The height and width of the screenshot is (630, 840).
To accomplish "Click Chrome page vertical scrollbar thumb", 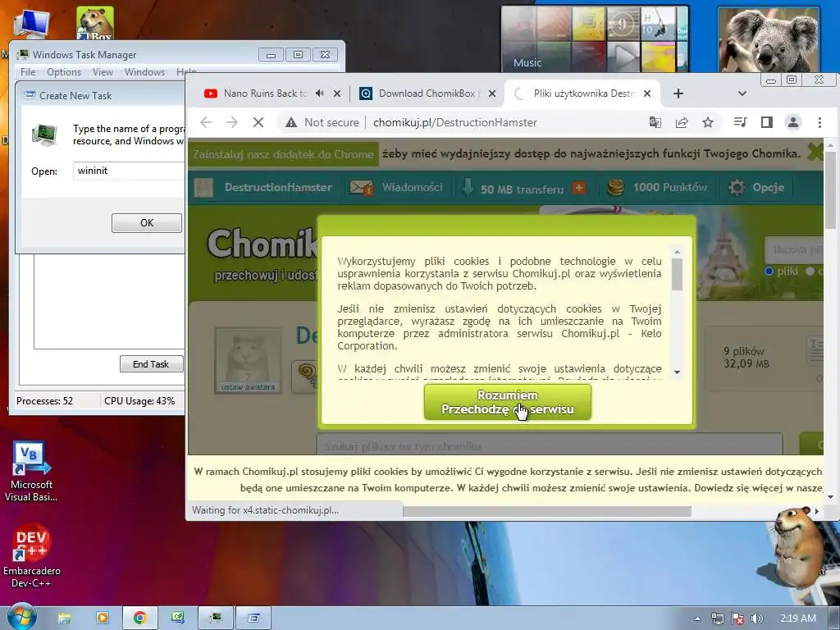I will [x=830, y=190].
